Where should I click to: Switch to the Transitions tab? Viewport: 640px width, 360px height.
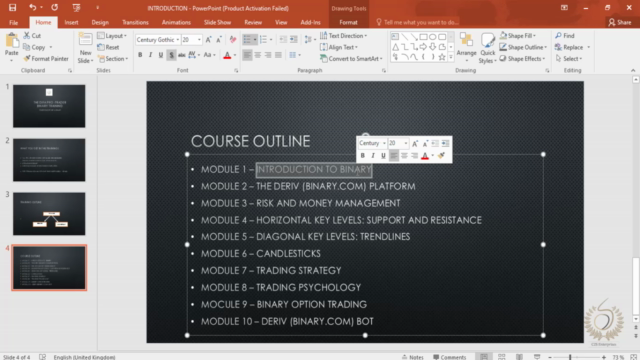135,22
